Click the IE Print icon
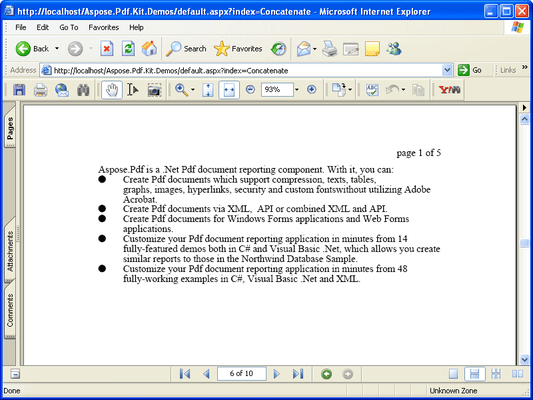 (x=330, y=49)
